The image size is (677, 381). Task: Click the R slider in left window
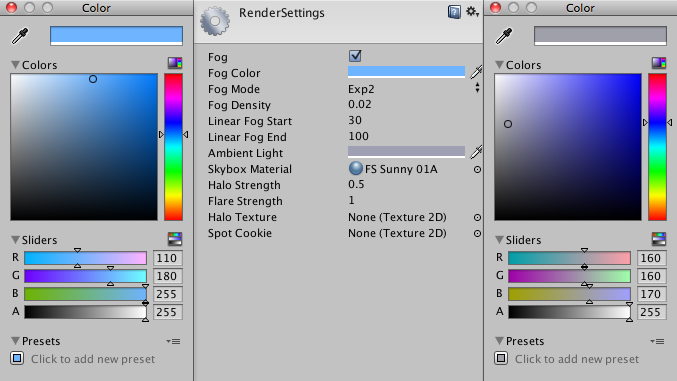coord(85,258)
